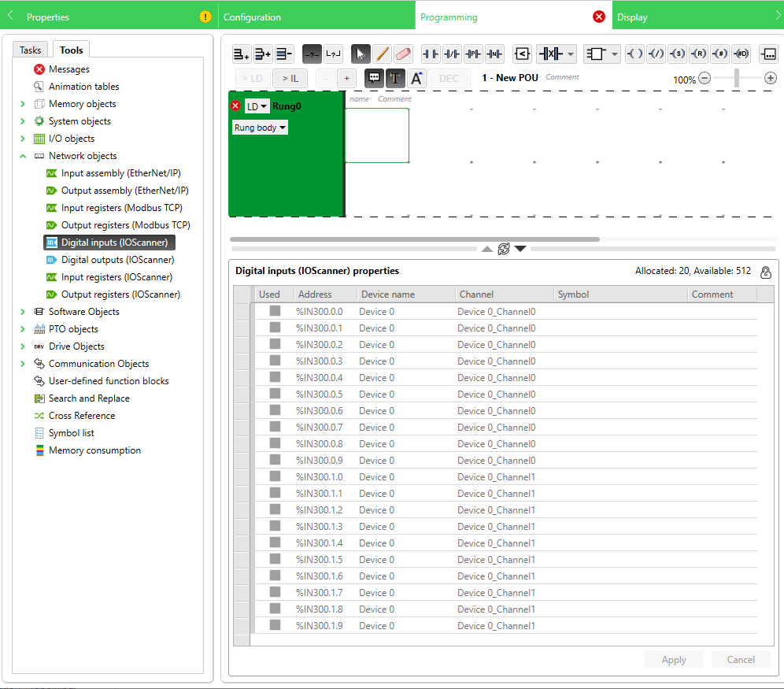Viewport: 784px width, 689px height.
Task: Toggle Used checkbox for %IN300.1.1
Action: [275, 492]
